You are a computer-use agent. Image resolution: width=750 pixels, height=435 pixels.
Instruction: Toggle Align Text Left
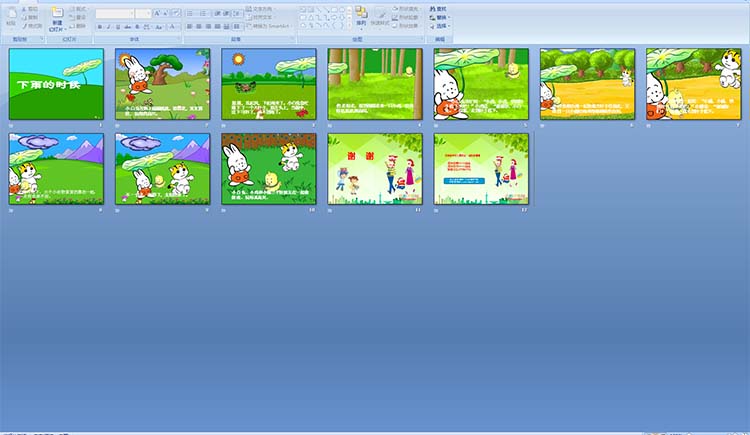click(x=189, y=27)
